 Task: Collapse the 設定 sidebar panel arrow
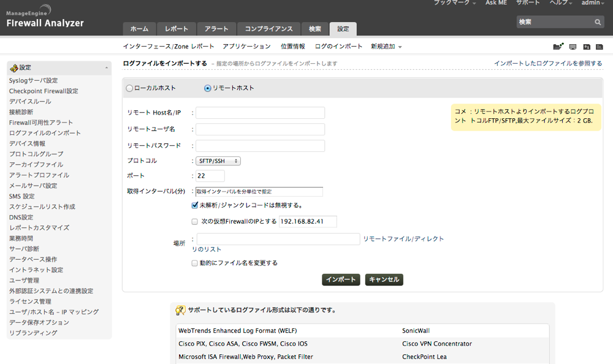coord(106,68)
